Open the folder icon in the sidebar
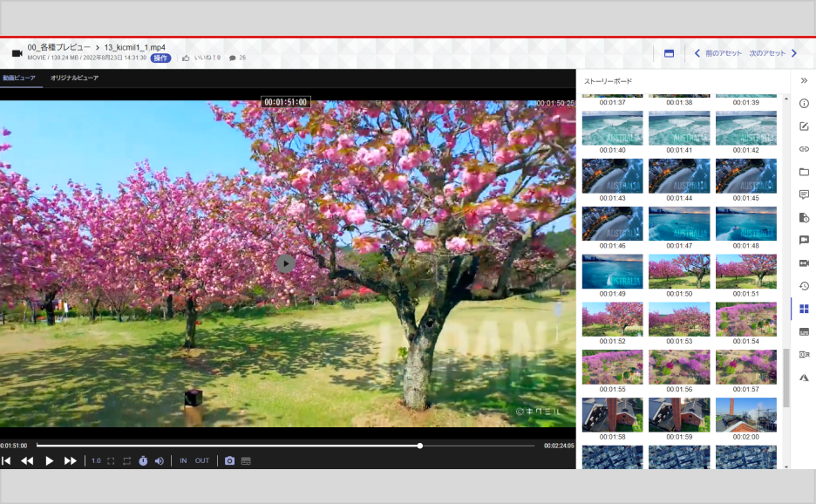The height and width of the screenshot is (504, 816). coord(804,172)
